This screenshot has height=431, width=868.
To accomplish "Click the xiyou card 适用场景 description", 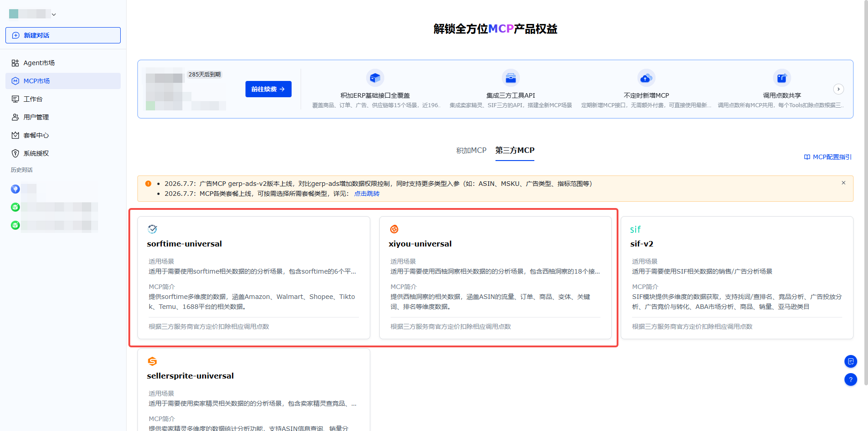I will [495, 271].
